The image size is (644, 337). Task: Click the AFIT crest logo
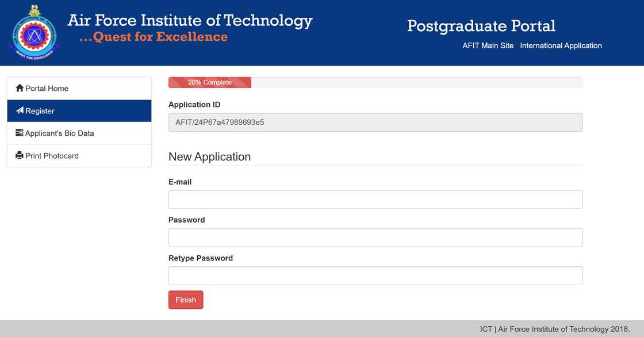pos(34,32)
